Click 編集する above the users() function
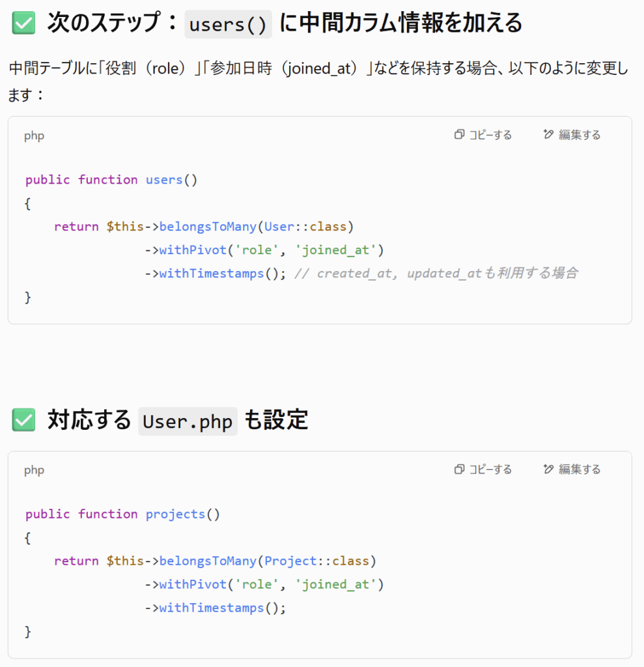This screenshot has height=667, width=644. (580, 135)
